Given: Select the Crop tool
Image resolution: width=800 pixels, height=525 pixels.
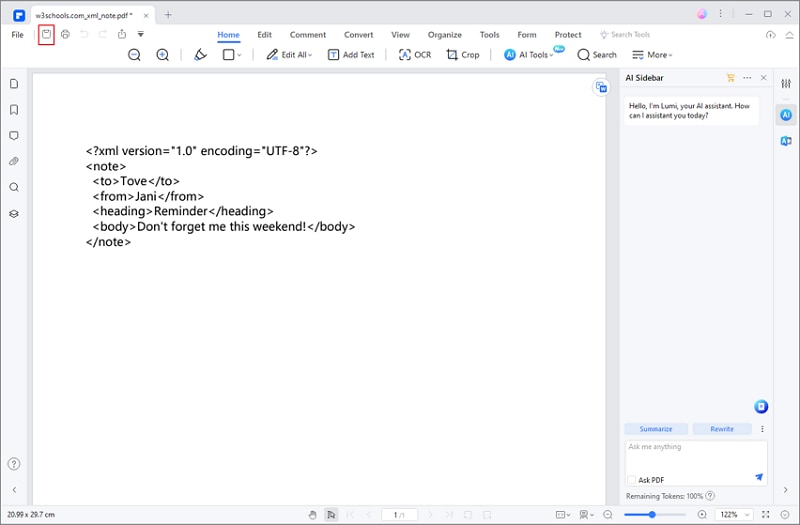Looking at the screenshot, I should point(463,55).
